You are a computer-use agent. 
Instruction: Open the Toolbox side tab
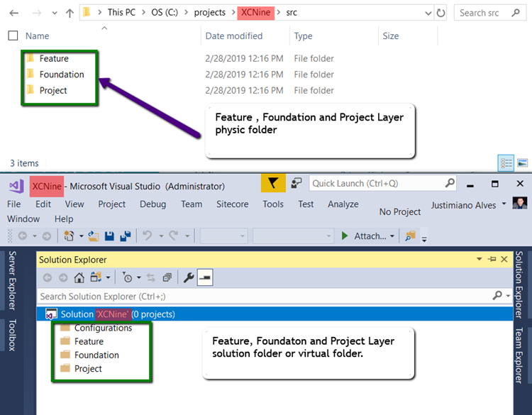[12, 335]
